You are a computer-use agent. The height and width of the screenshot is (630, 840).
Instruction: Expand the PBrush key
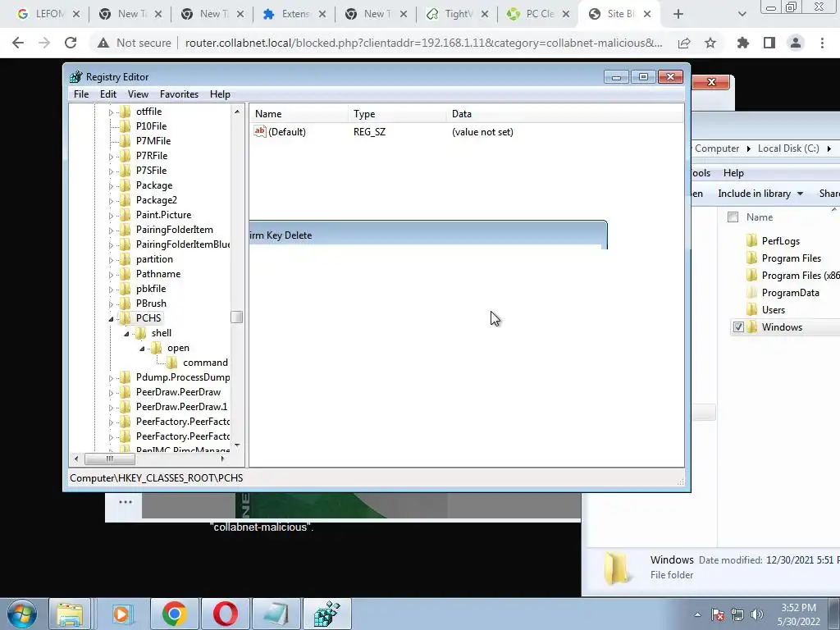[x=111, y=304]
